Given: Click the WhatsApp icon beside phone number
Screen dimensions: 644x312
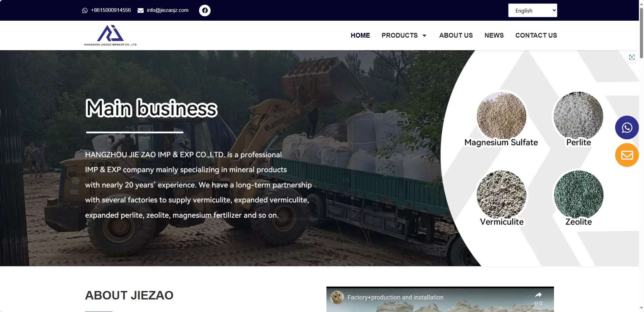Looking at the screenshot, I should 85,11.
